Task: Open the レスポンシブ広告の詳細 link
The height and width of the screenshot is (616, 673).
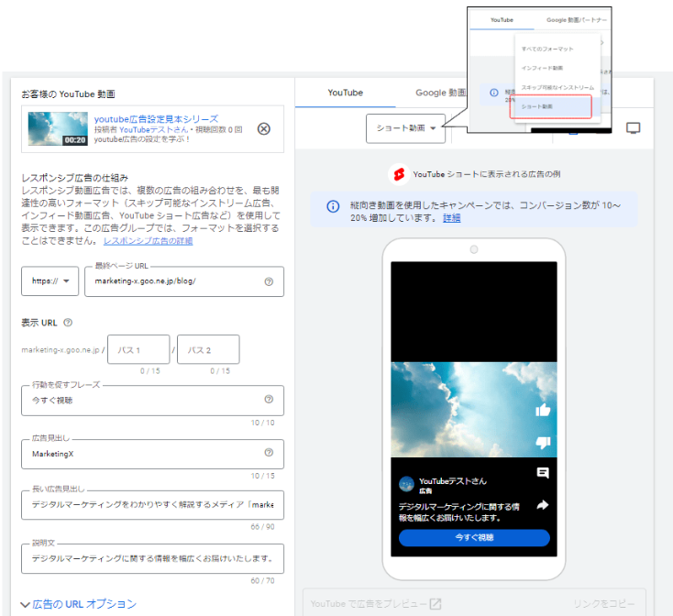Action: 148,241
